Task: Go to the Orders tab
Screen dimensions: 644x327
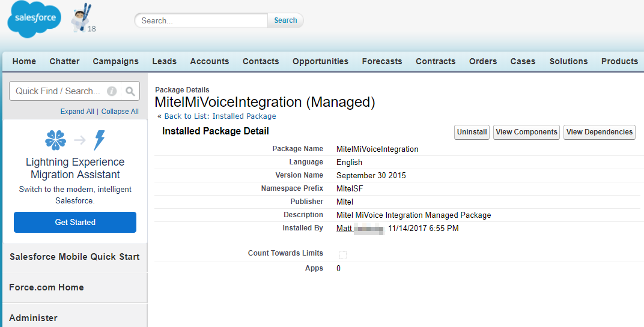Action: 483,61
